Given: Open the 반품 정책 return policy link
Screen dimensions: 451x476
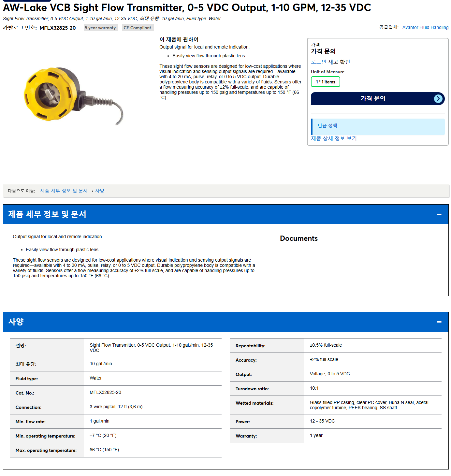Looking at the screenshot, I should 327,126.
